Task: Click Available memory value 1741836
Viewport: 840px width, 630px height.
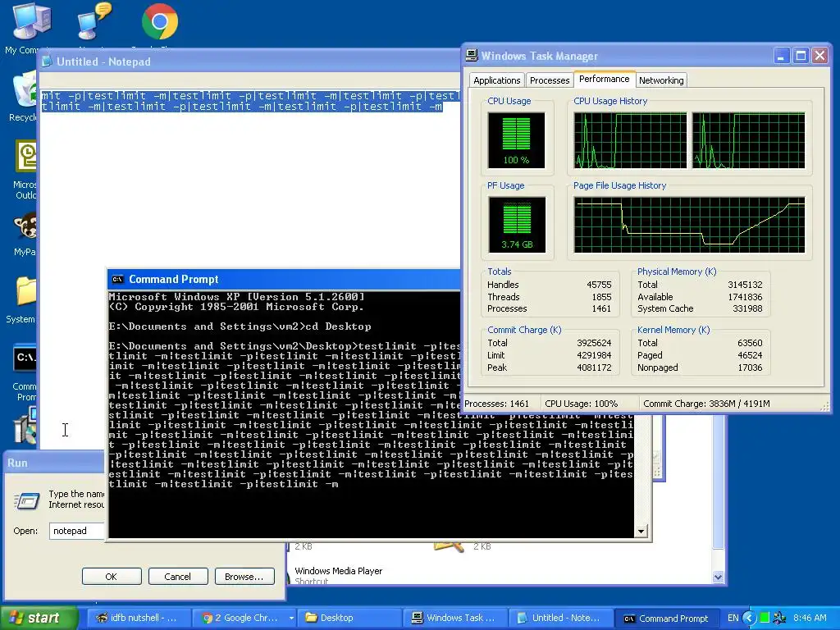Action: coord(745,297)
